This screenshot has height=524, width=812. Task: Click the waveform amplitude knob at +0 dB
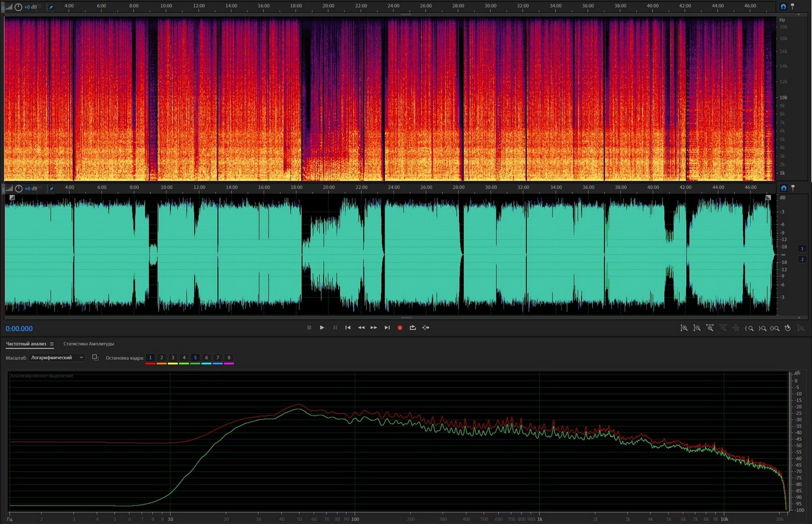coord(18,188)
